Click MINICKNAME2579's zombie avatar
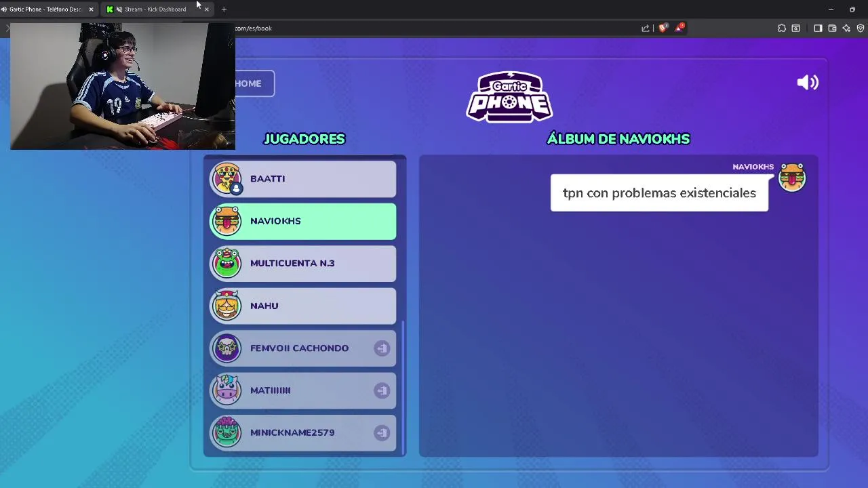The width and height of the screenshot is (868, 488). point(226,432)
